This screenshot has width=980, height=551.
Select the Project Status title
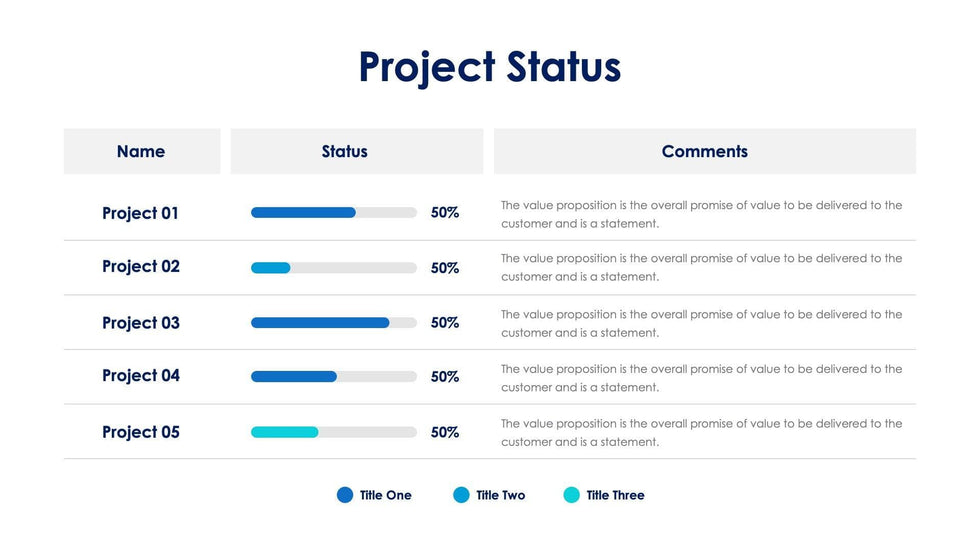pos(490,67)
